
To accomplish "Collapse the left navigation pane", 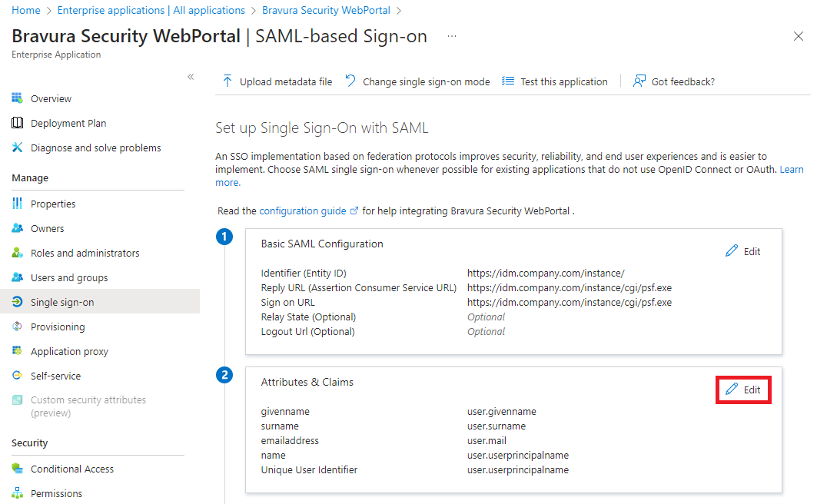I will [191, 77].
